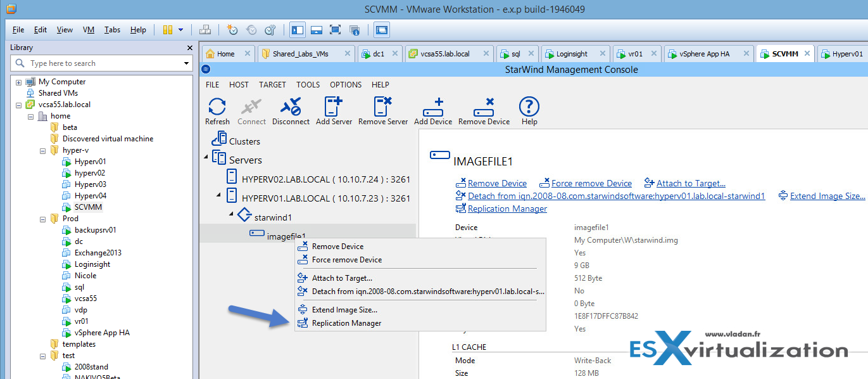
Task: Open the StarWind TARGET menu
Action: (272, 84)
